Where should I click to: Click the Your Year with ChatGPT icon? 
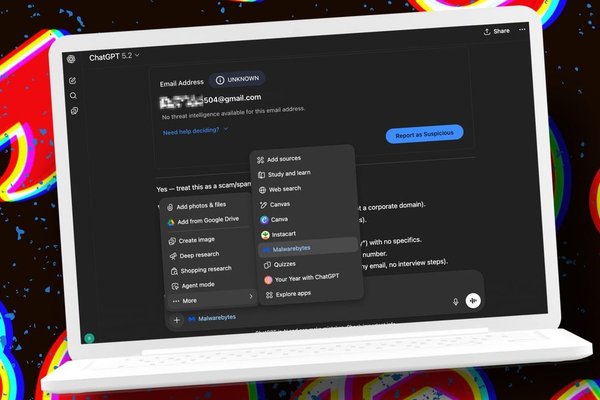click(x=268, y=280)
